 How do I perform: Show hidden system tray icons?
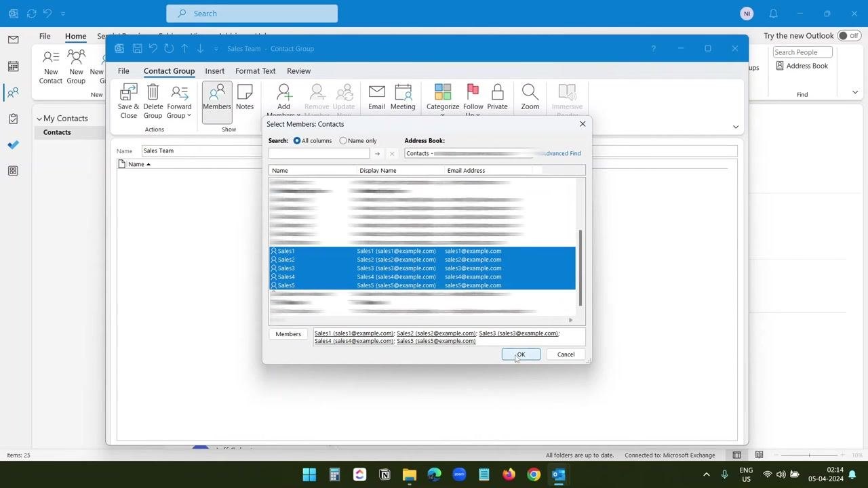pos(706,474)
